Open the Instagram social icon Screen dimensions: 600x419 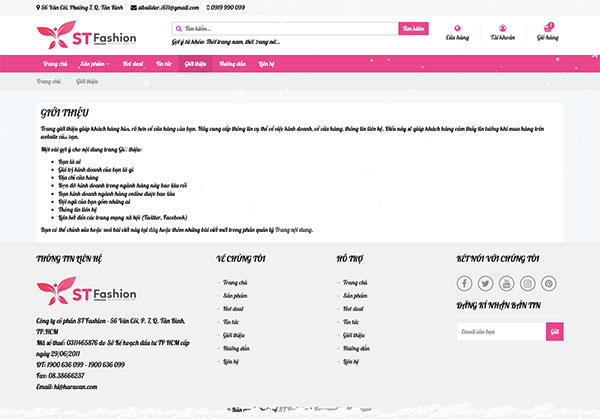click(x=527, y=284)
